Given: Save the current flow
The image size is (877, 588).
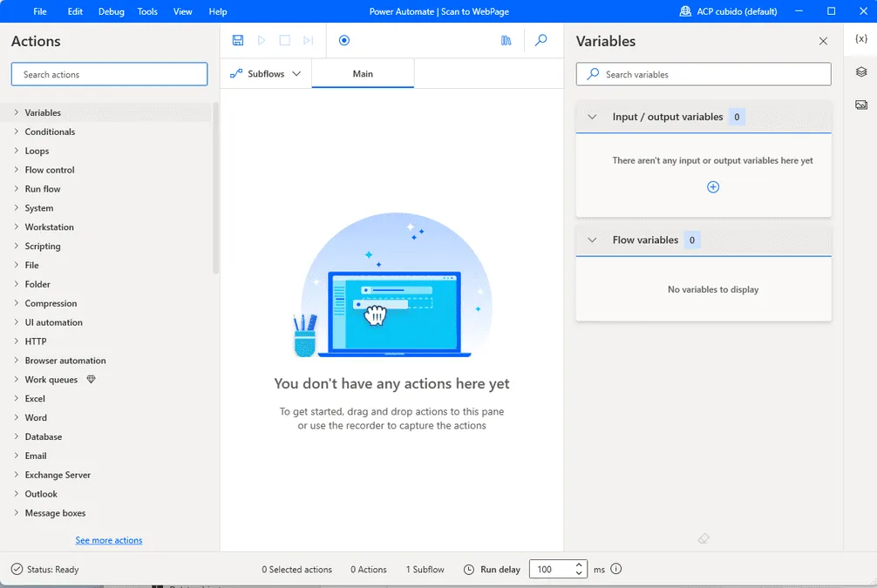Looking at the screenshot, I should point(237,40).
